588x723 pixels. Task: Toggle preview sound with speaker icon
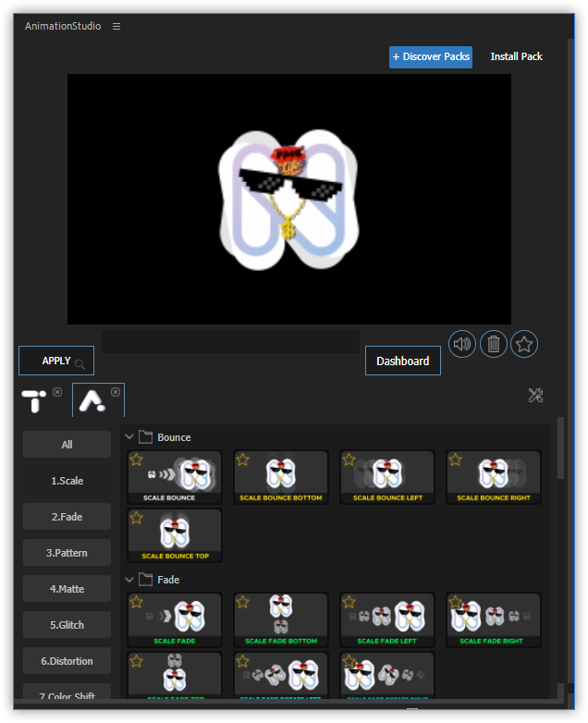pos(462,344)
